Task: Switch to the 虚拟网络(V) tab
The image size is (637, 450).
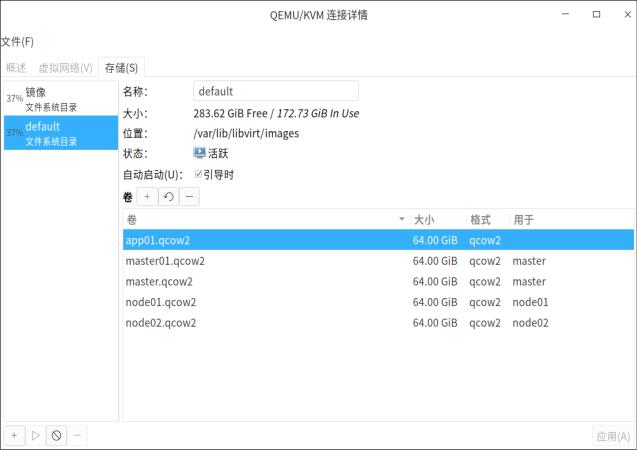Action: click(65, 68)
